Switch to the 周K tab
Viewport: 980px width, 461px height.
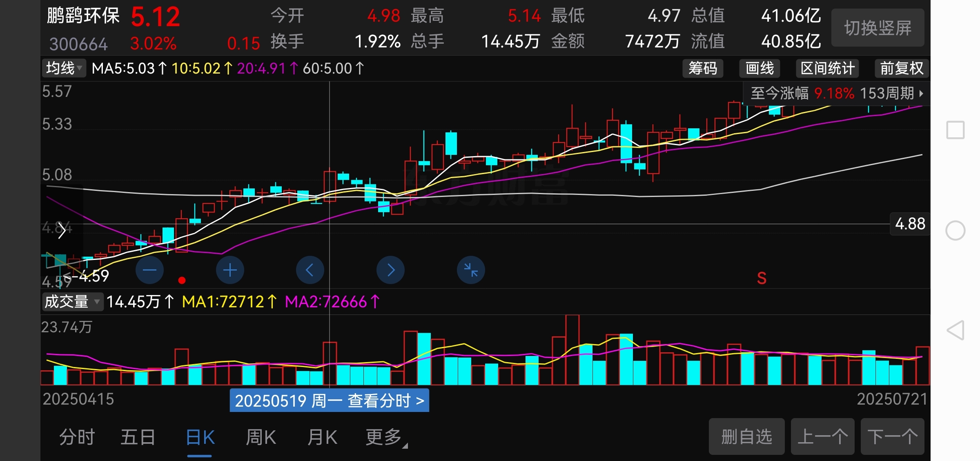click(261, 437)
